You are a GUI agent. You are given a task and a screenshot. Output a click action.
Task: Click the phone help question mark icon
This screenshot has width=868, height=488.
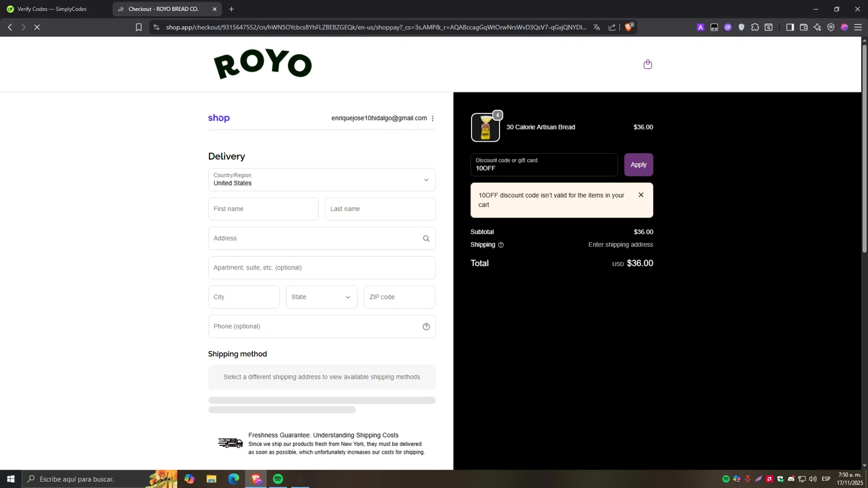426,327
